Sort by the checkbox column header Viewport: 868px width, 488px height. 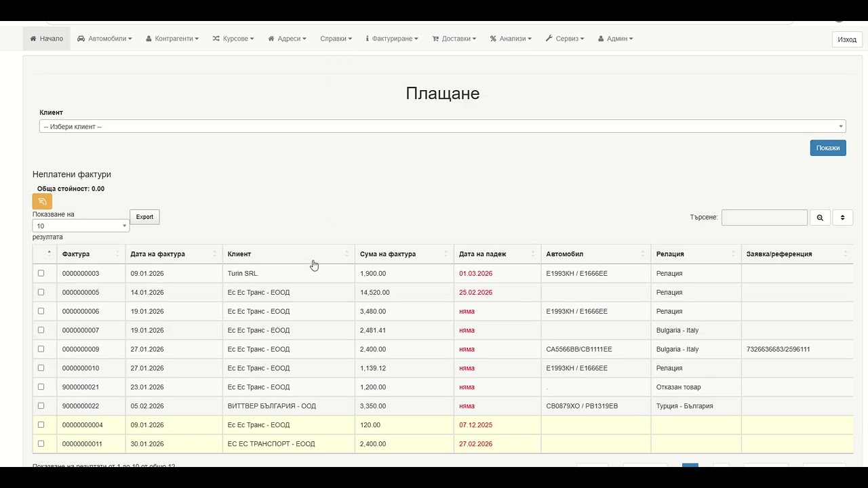tap(45, 254)
